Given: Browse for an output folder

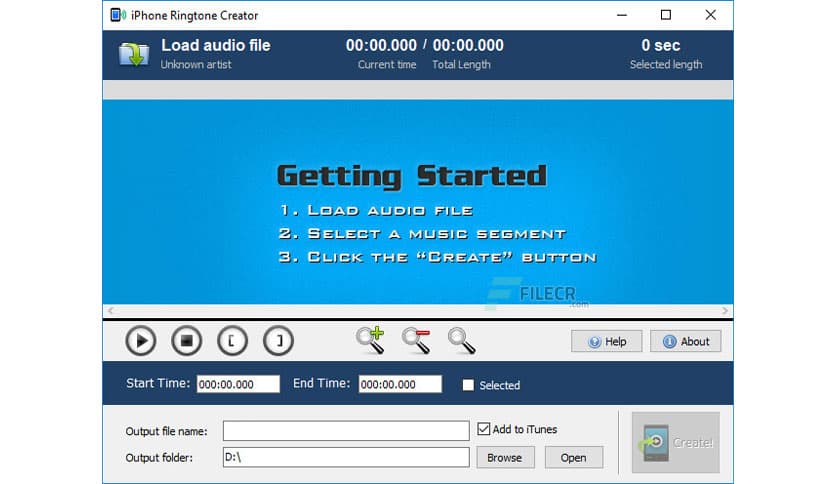Looking at the screenshot, I should 505,457.
